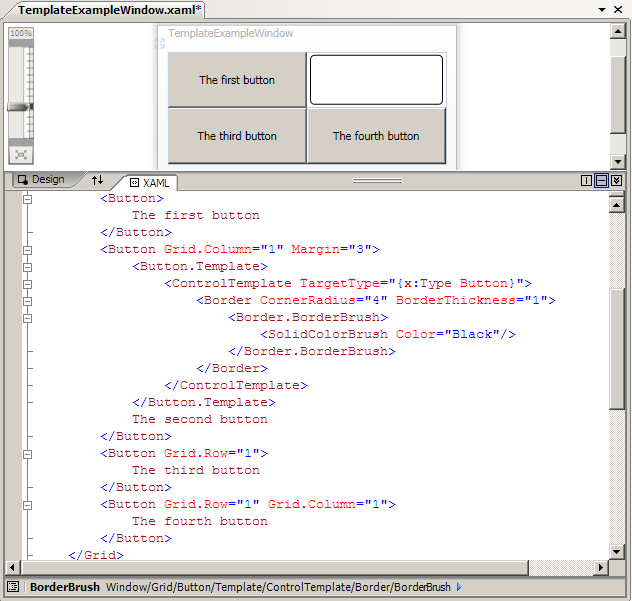632x601 pixels.
Task: Click the TargetType="{x:Type Button}" attribute
Action: coord(411,283)
